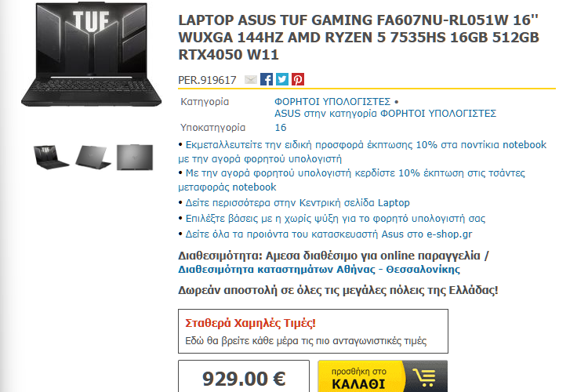Add laptop to cart with ΚΑΛΑΘΙ button
588x392 pixels.
coord(383,376)
